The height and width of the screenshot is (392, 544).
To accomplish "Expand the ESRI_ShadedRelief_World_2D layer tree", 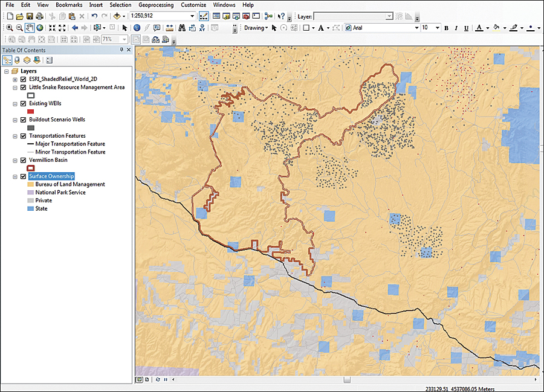I will tap(15, 79).
